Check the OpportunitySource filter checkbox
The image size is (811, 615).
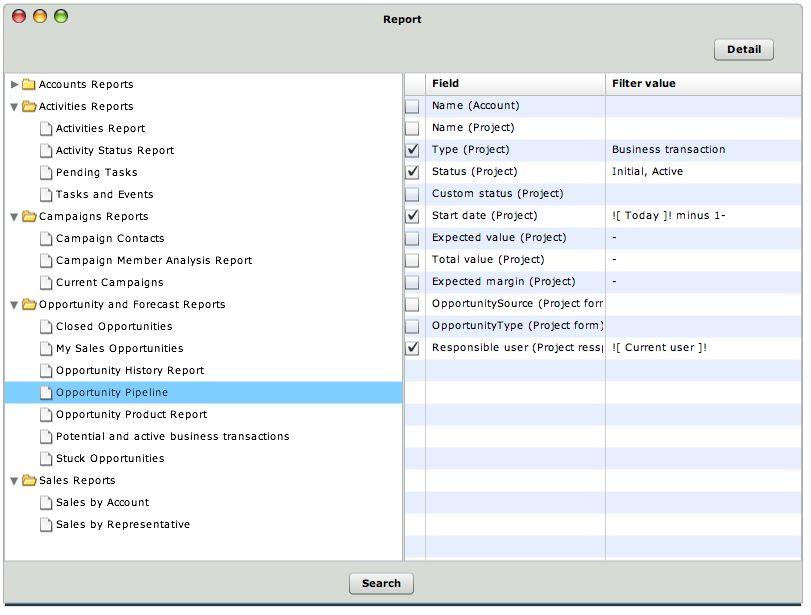412,304
